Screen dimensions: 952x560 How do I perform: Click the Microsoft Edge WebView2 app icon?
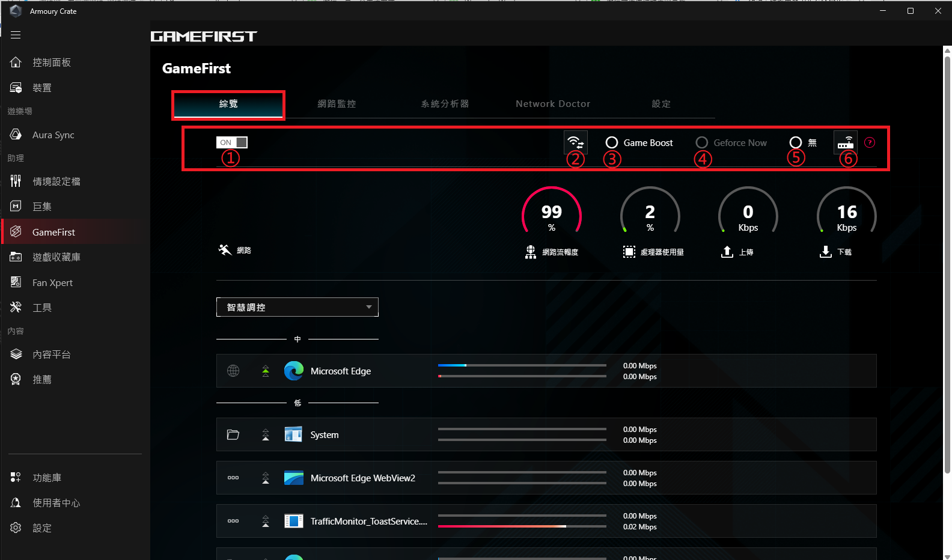294,478
